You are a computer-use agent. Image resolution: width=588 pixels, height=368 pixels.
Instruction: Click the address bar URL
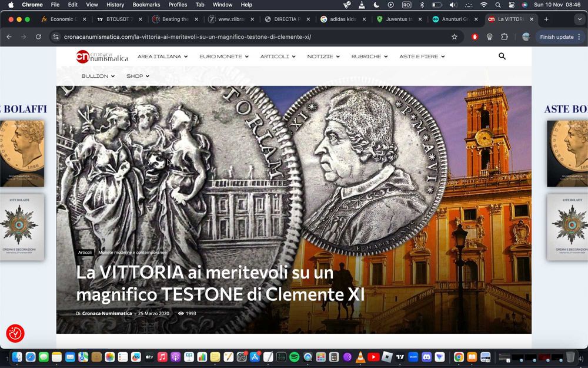(x=188, y=37)
